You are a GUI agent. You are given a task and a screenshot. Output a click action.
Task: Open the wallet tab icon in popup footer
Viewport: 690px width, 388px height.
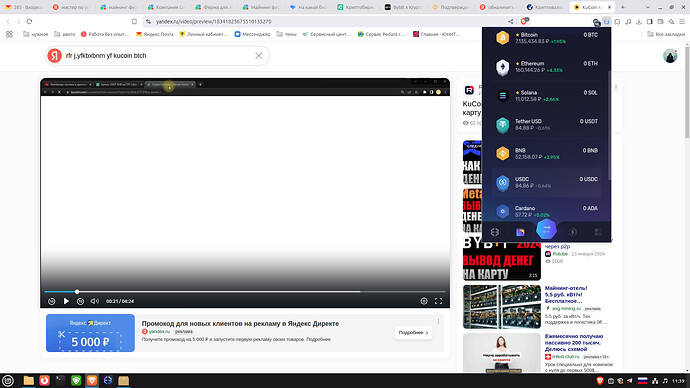point(495,232)
